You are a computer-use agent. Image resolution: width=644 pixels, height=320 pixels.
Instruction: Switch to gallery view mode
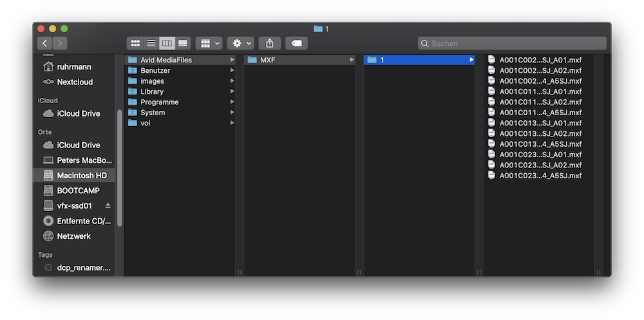pyautogui.click(x=183, y=43)
